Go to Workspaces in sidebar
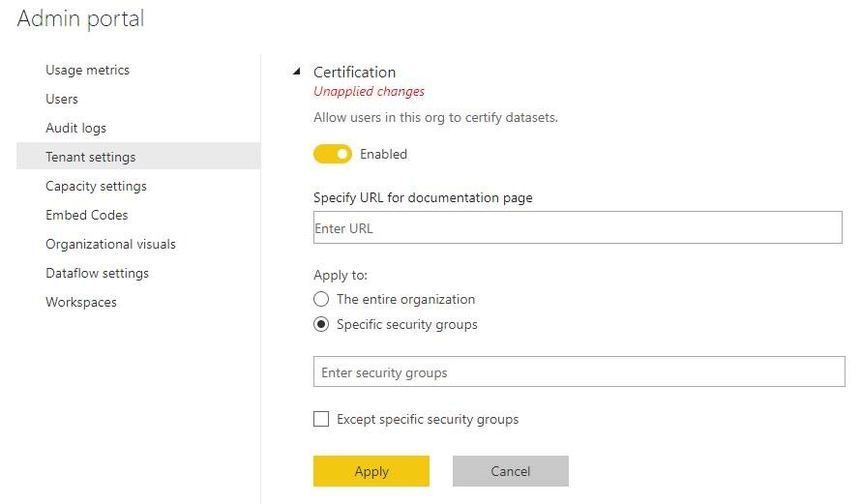Screen dimensions: 860x504 click(x=80, y=302)
